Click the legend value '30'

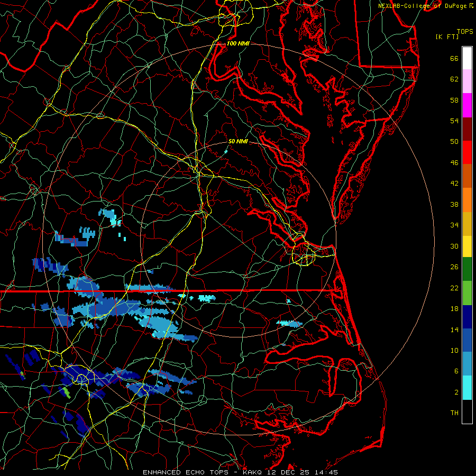click(454, 246)
